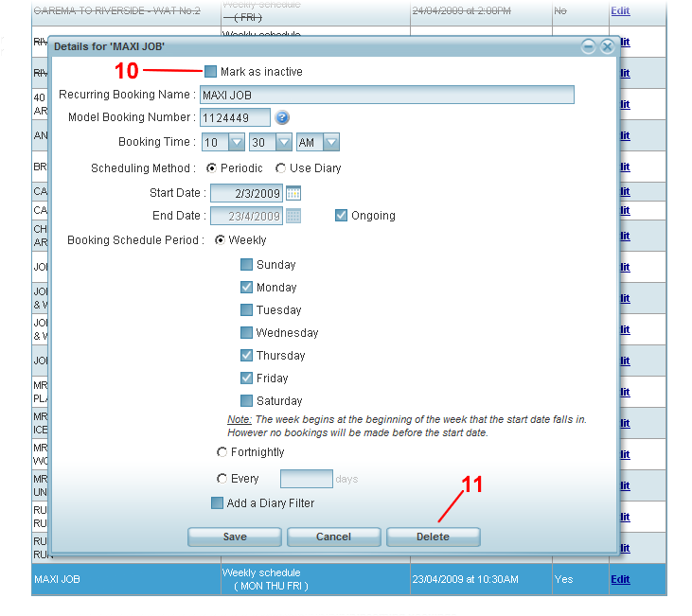Expand the booking minutes dropdown
692x616 pixels.
[x=283, y=142]
